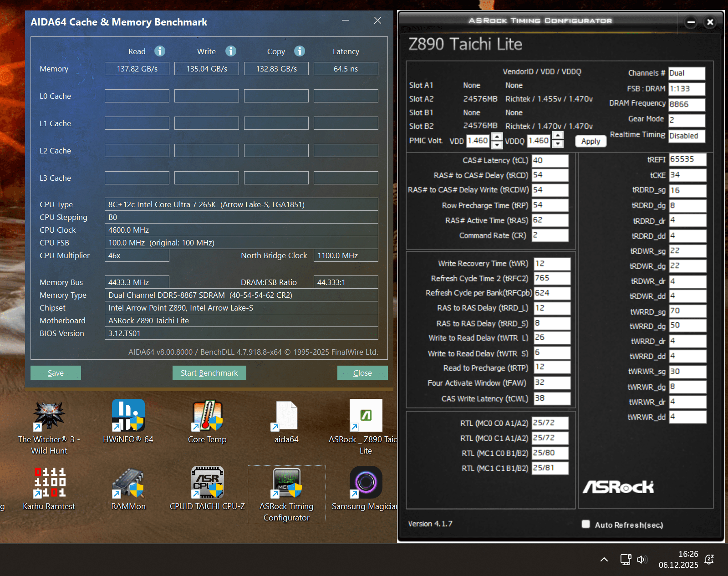Select the tFAW value field showing 32
Screen dimensions: 728x576
[x=552, y=382]
